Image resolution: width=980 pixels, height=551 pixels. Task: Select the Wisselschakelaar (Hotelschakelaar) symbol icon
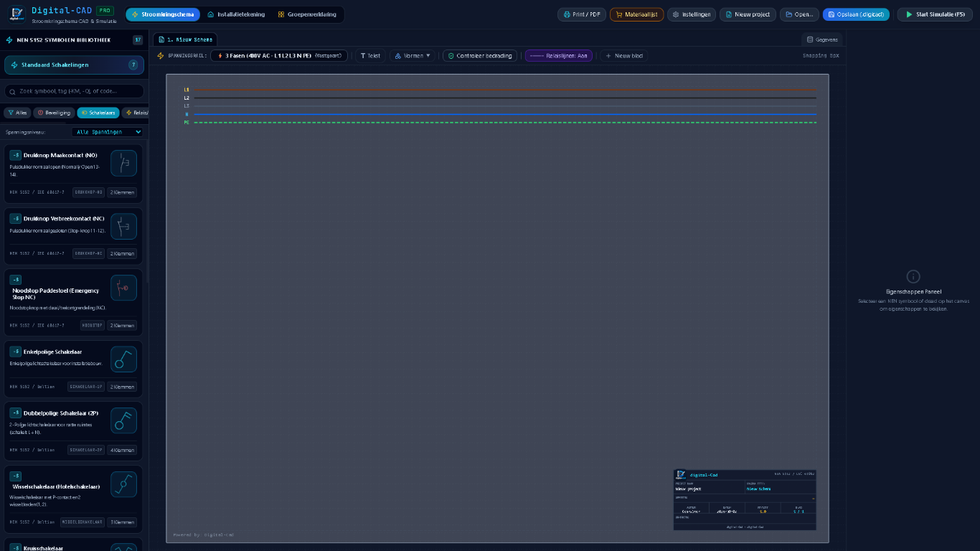point(123,484)
